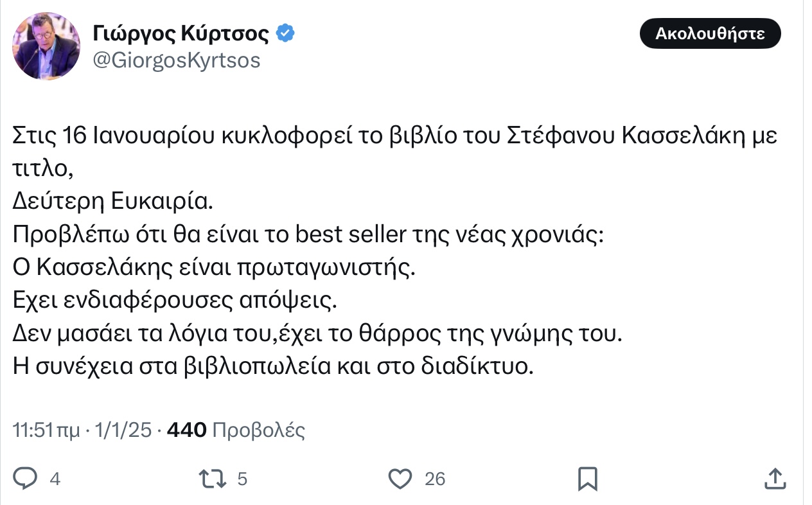
Task: Follow Γιώργος Κύρτσος
Action: tap(710, 33)
